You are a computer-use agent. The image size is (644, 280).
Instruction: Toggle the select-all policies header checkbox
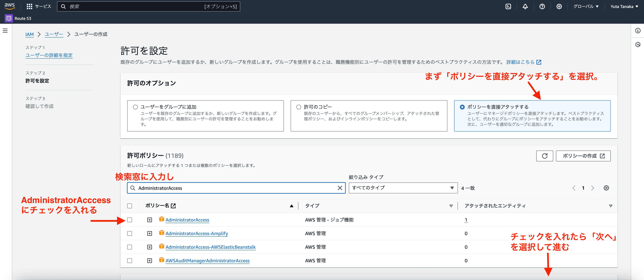click(129, 206)
